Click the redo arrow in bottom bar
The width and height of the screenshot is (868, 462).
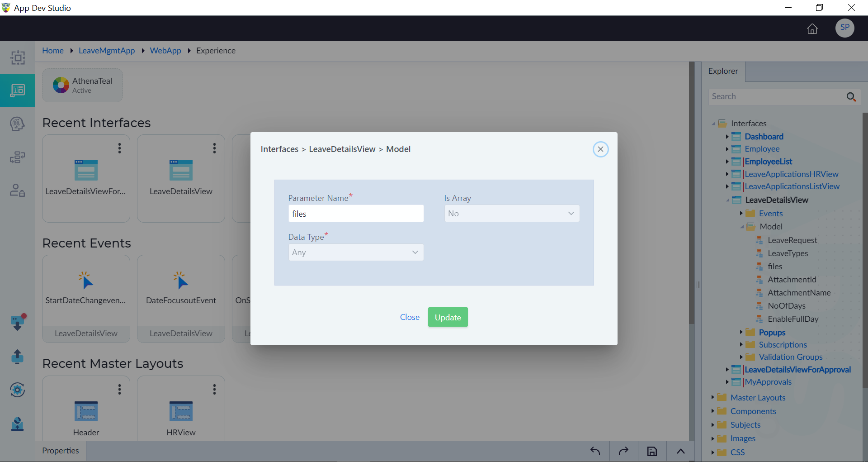[623, 451]
